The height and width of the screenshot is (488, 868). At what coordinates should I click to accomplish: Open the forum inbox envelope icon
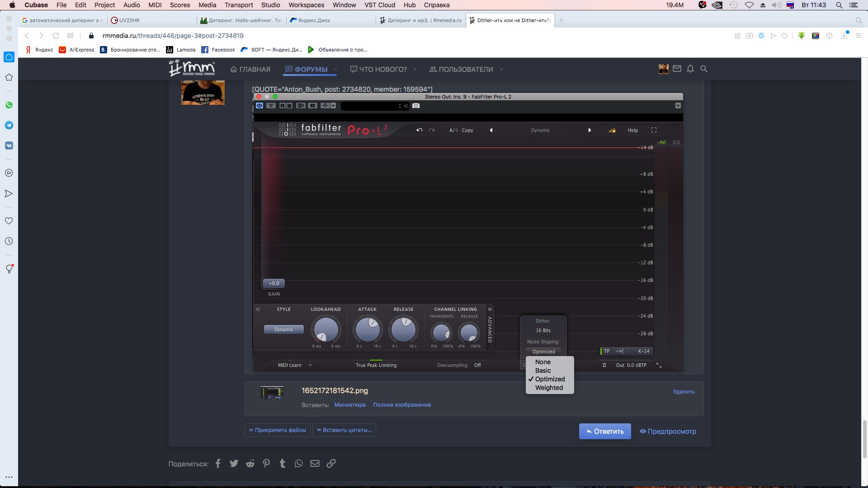click(x=677, y=69)
